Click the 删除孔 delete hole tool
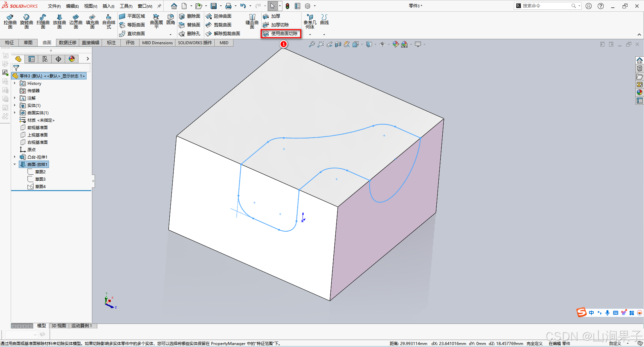This screenshot has height=347, width=644. (x=190, y=34)
